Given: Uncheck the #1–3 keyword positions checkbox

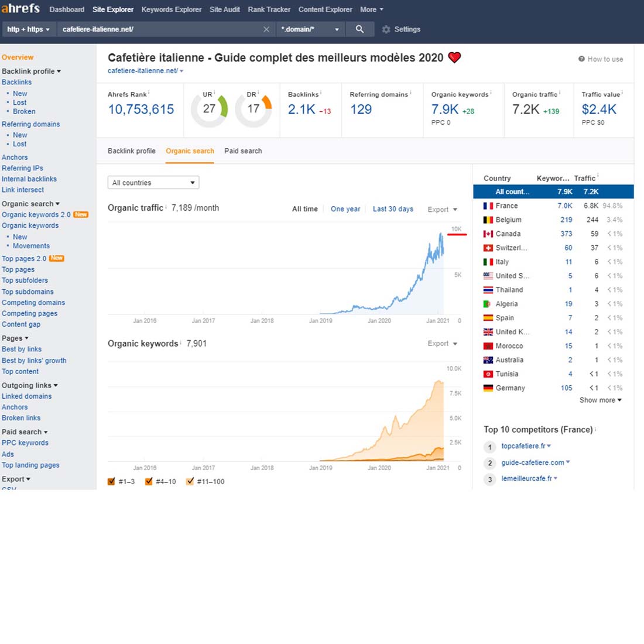Looking at the screenshot, I should coord(112,481).
